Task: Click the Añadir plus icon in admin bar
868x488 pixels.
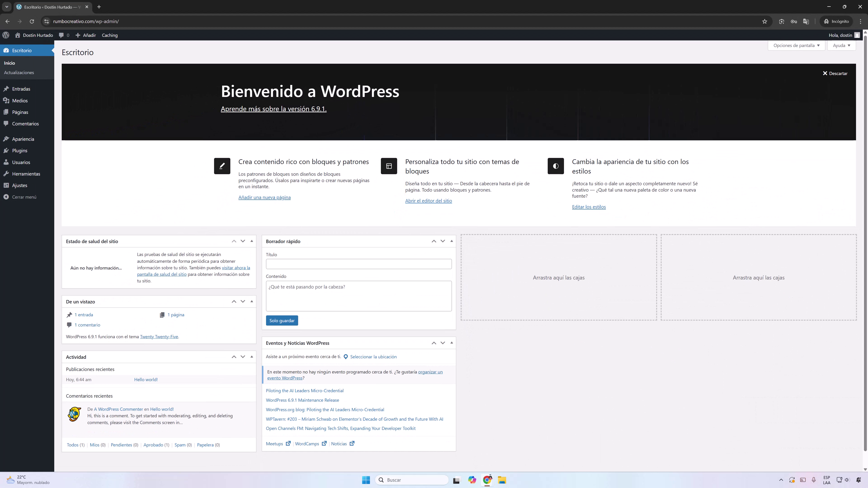Action: click(x=78, y=35)
